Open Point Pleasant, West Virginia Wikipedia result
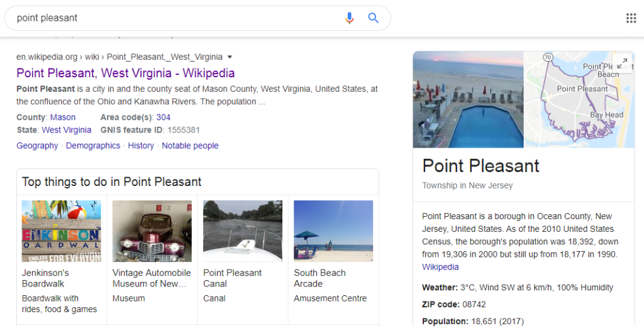 (126, 73)
